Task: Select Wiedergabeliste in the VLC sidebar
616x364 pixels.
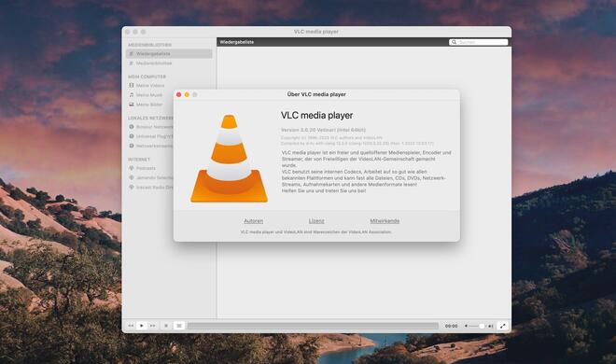Action: pyautogui.click(x=169, y=54)
